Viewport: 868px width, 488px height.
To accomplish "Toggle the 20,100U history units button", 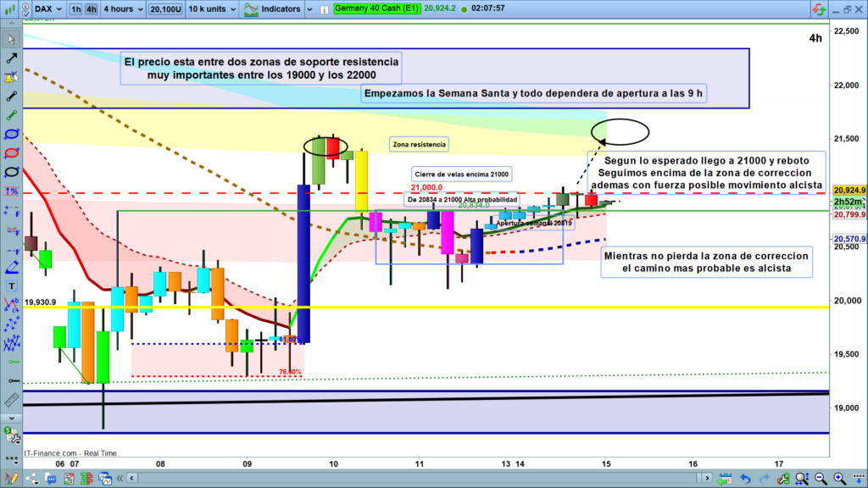I will 163,10.
